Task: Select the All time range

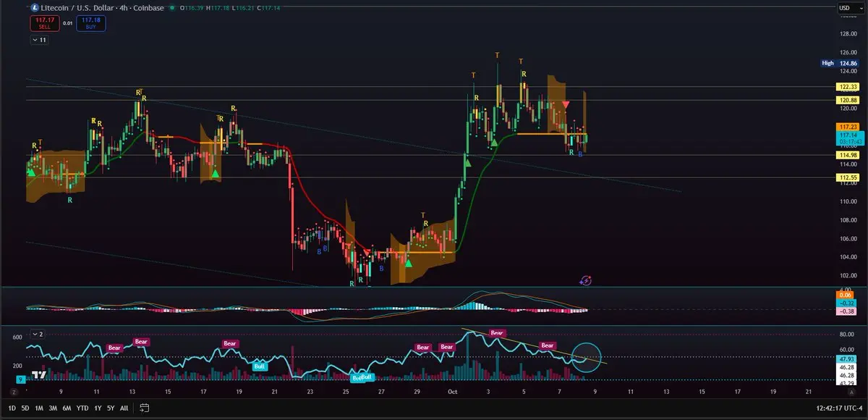Action: pyautogui.click(x=124, y=408)
